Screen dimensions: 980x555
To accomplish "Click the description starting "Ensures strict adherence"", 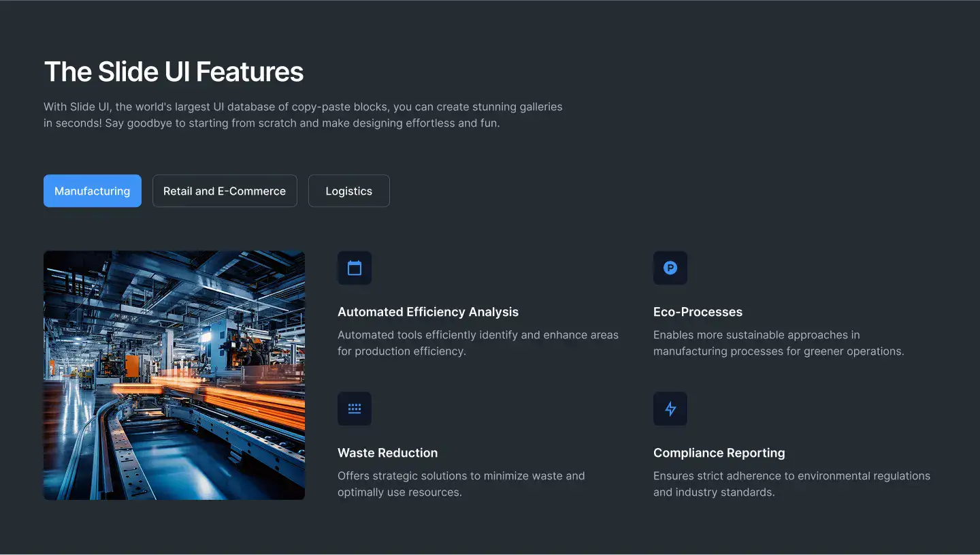I will [x=791, y=484].
